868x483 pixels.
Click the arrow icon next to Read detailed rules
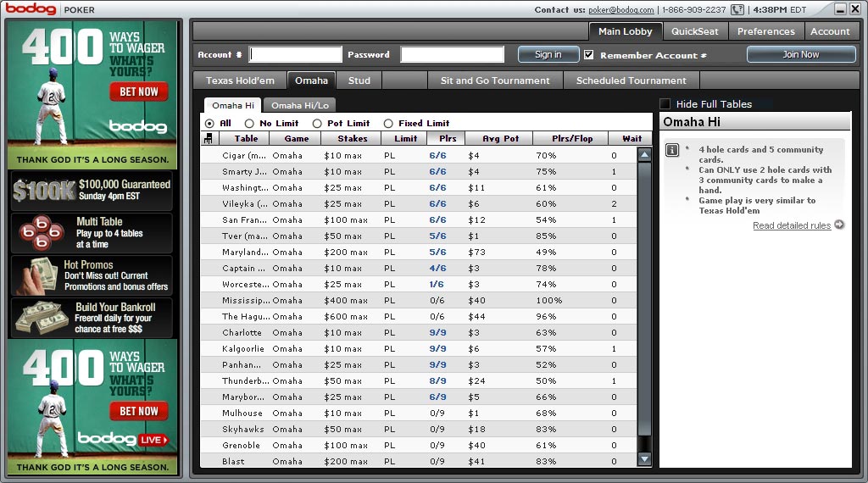(x=839, y=225)
